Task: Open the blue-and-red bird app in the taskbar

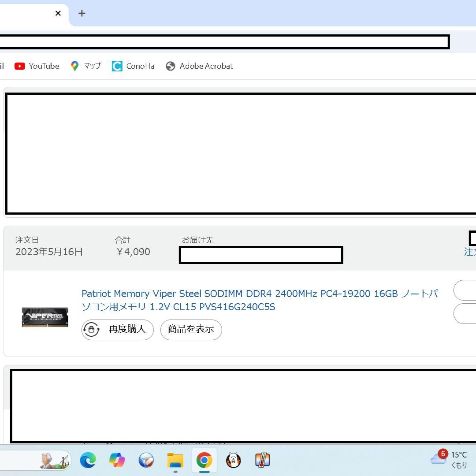Action: 146,461
